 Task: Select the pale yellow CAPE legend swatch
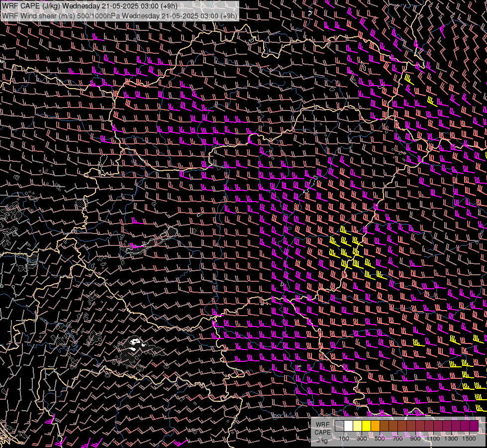click(358, 426)
